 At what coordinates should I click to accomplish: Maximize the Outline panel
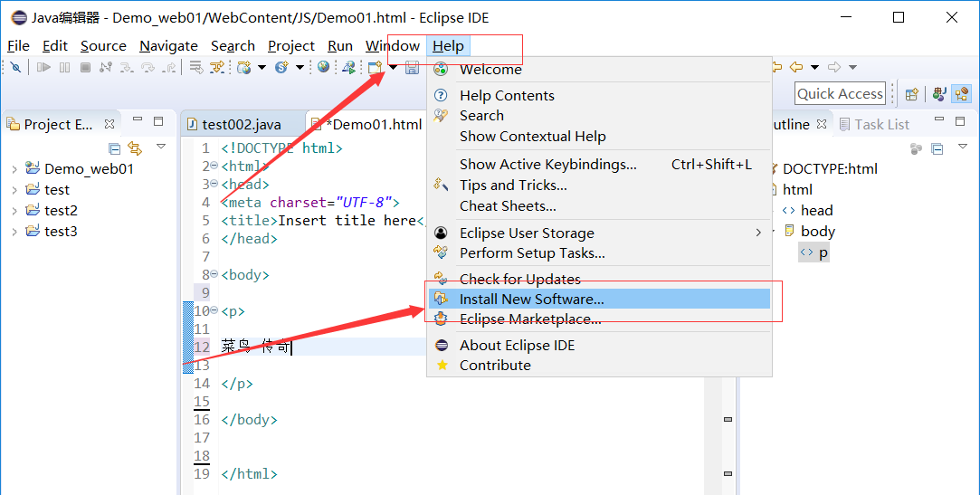click(x=961, y=120)
